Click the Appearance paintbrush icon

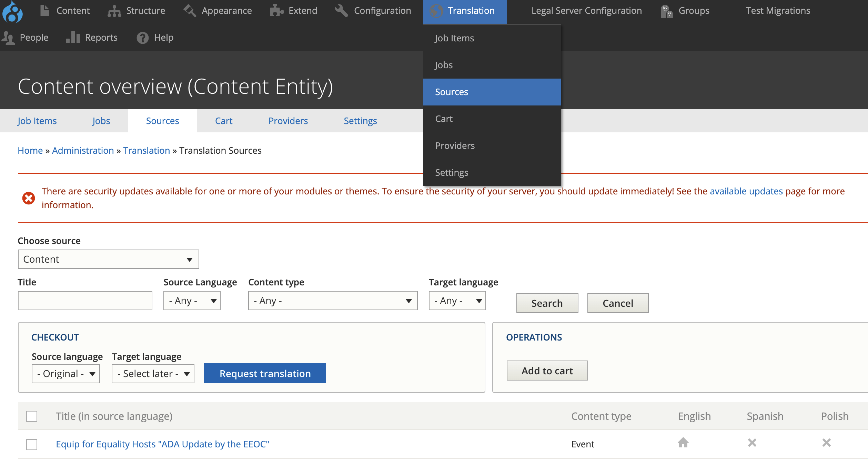tap(190, 11)
